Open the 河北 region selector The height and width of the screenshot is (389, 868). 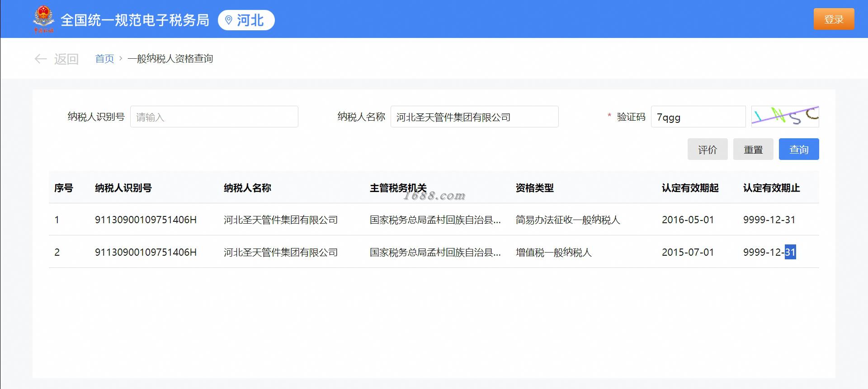pos(246,20)
